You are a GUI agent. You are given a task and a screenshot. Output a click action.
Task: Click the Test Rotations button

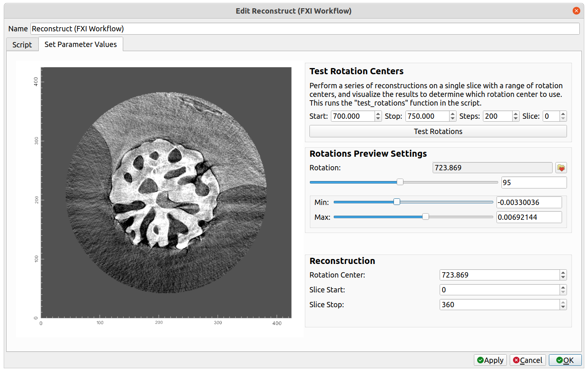[x=438, y=132]
